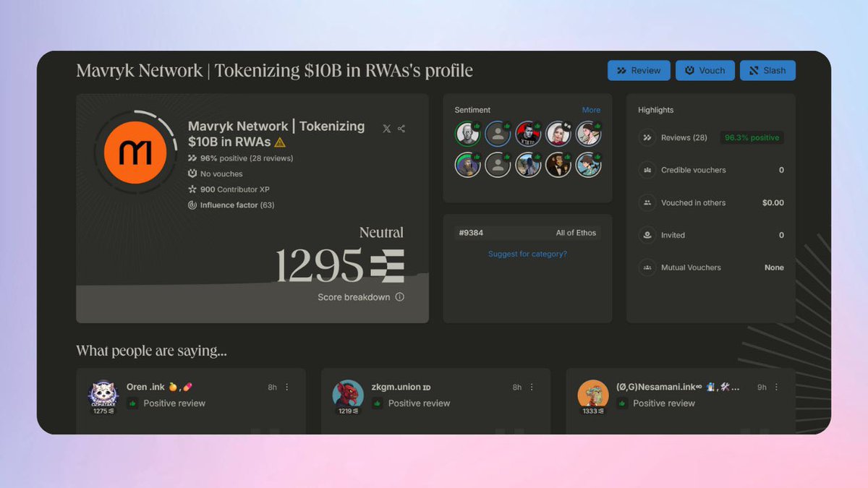Click the Review button
The image size is (868, 488).
click(639, 70)
